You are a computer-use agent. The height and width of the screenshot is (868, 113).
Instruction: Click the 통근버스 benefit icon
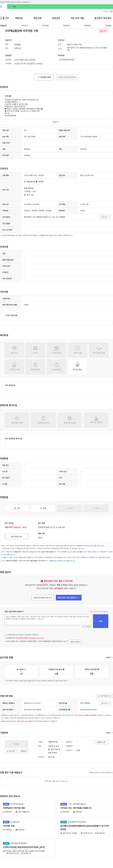tap(14, 350)
